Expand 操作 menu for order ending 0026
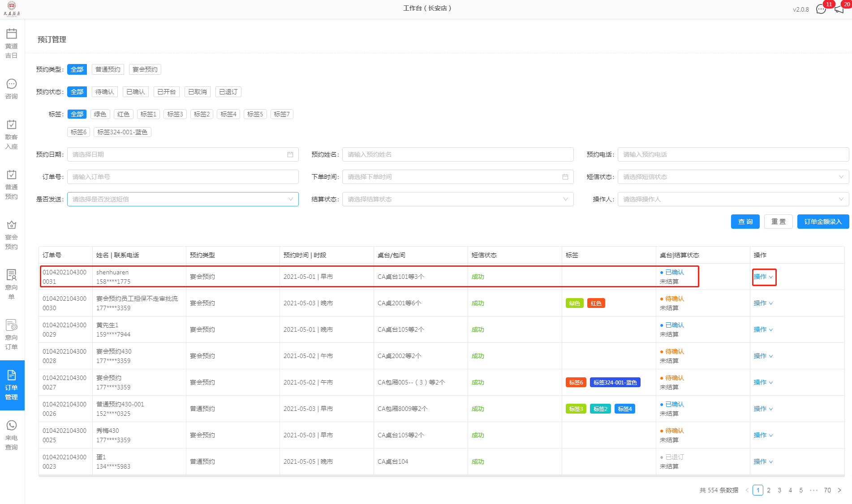The width and height of the screenshot is (852, 504). [763, 409]
